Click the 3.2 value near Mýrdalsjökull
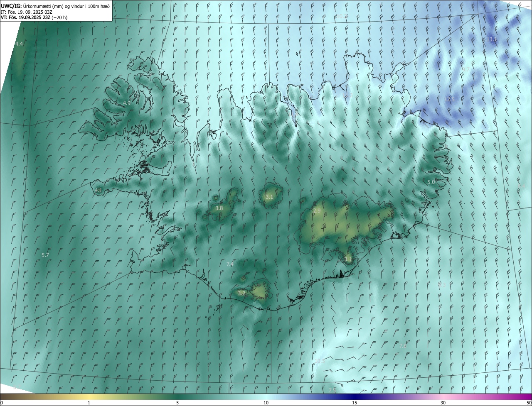 (241, 293)
